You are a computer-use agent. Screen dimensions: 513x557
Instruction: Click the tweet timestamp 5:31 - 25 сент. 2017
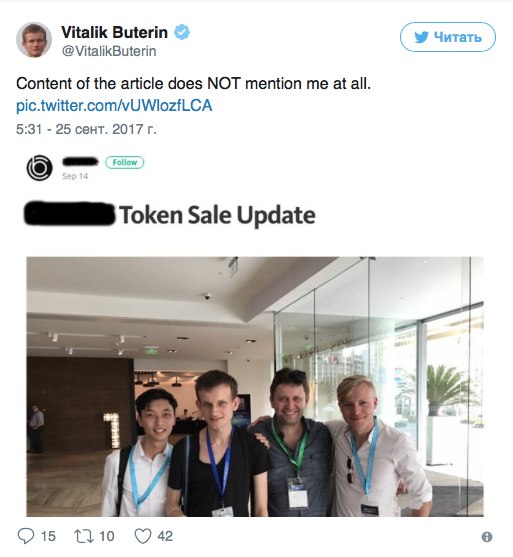(x=86, y=129)
